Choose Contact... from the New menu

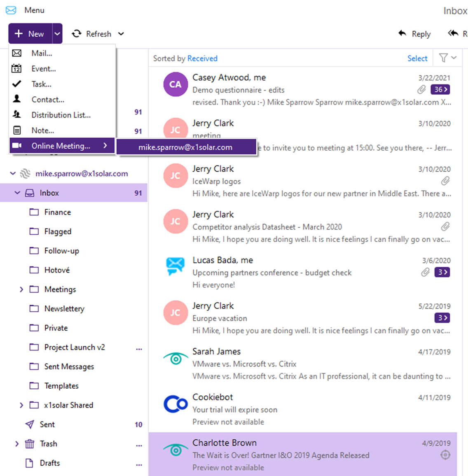point(62,100)
